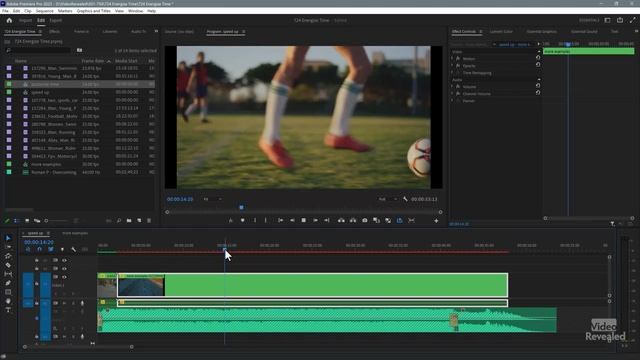640x360 pixels.
Task: Click Add Marker icon in timeline header
Action: [62, 249]
